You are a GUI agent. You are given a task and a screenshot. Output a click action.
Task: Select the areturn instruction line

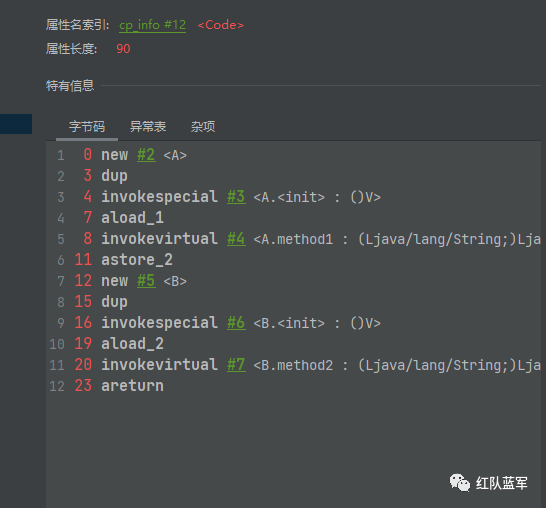pos(132,386)
